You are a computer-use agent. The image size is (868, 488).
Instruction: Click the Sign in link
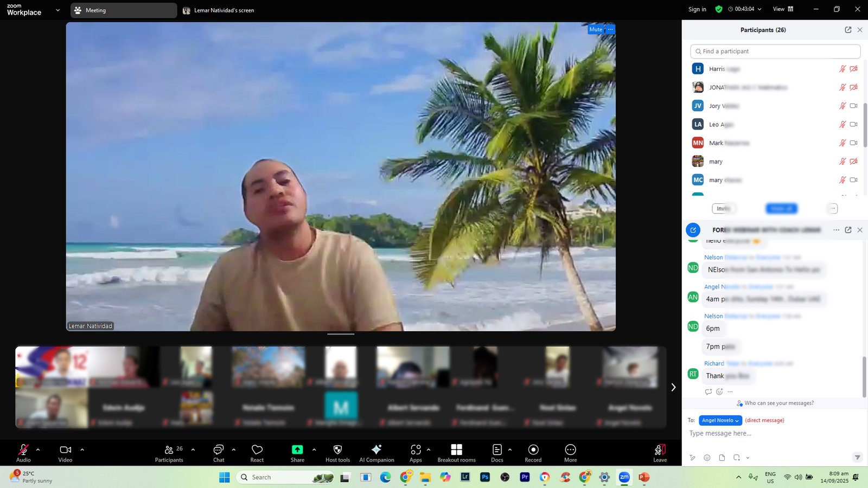point(697,9)
